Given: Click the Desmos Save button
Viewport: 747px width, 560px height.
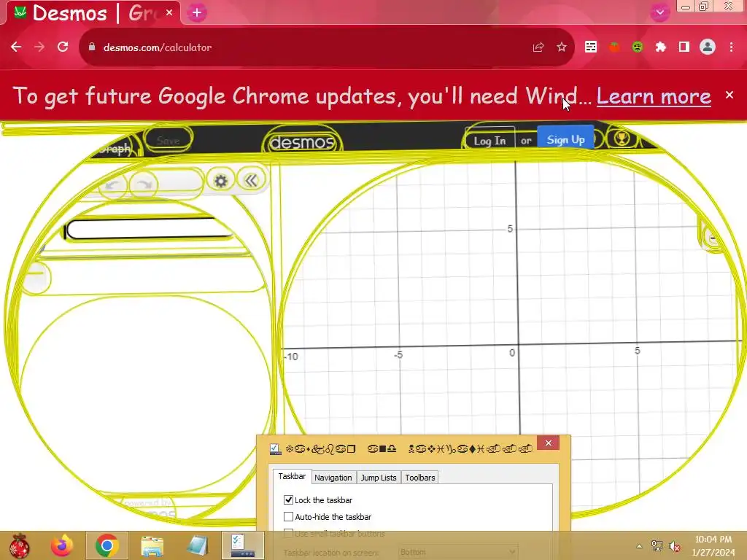Looking at the screenshot, I should pos(169,140).
